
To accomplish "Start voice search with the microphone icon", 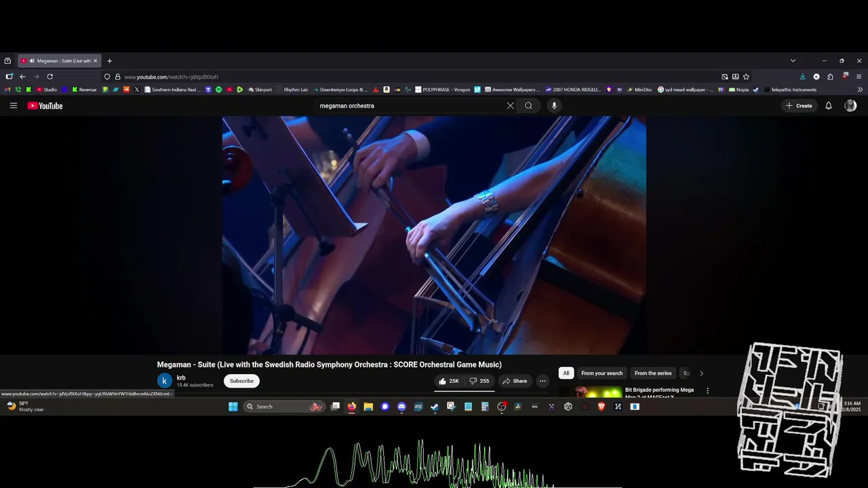I will click(554, 106).
